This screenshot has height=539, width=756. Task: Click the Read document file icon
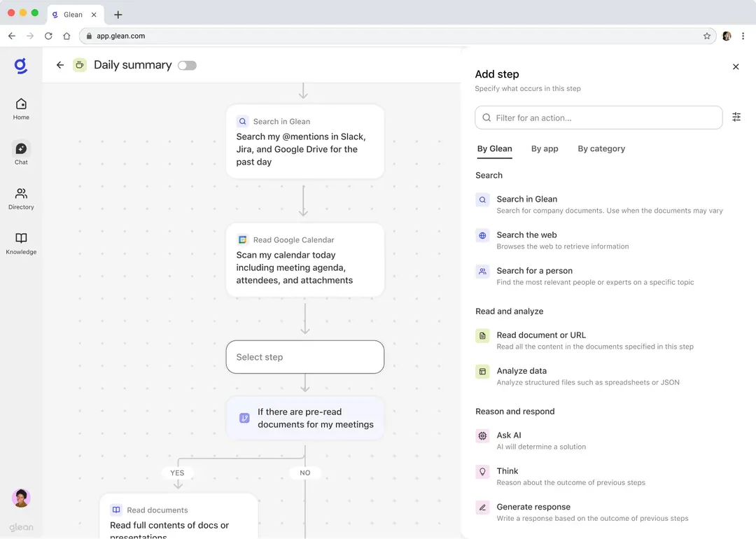(482, 335)
